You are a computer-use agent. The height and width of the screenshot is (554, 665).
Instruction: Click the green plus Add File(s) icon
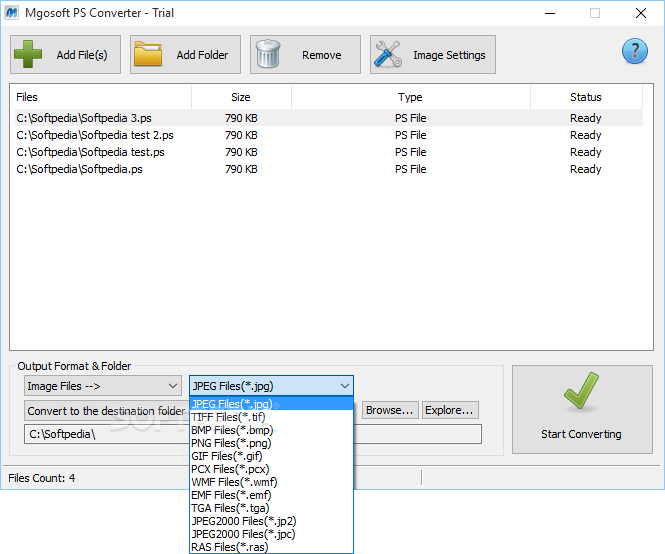(28, 54)
